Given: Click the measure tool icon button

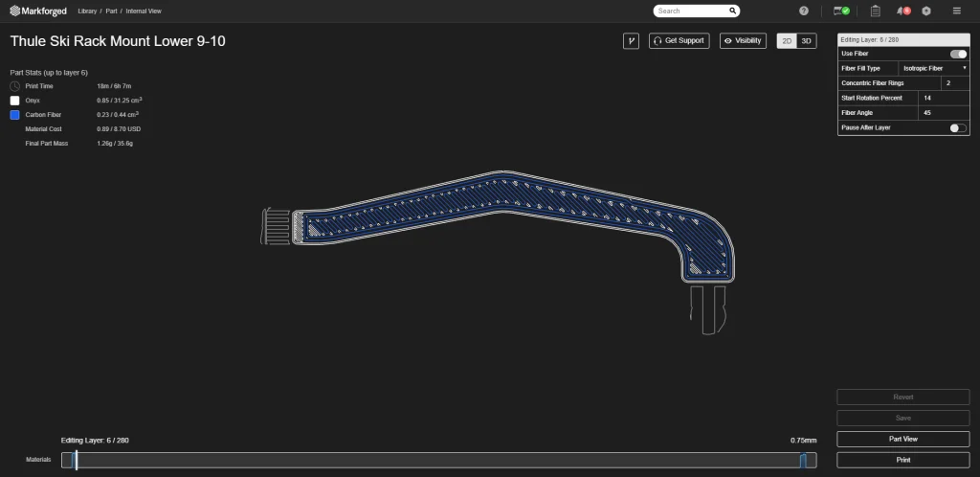Looking at the screenshot, I should (631, 41).
